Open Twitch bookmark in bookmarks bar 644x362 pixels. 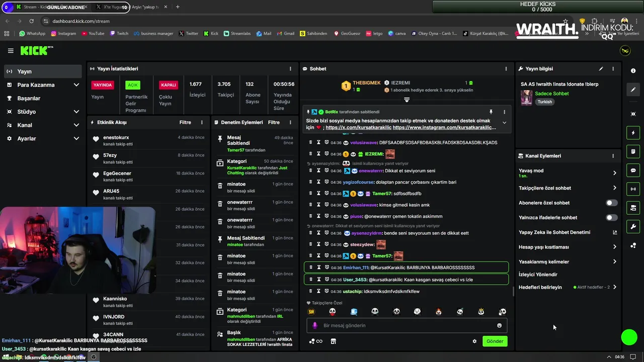119,34
